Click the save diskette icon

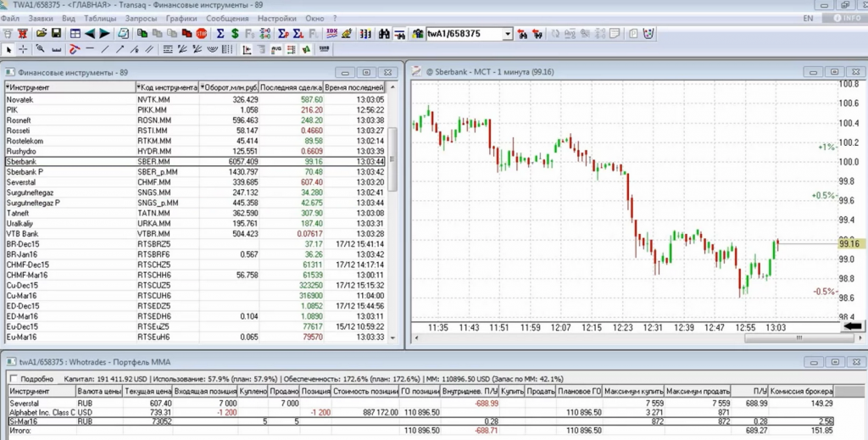click(56, 34)
